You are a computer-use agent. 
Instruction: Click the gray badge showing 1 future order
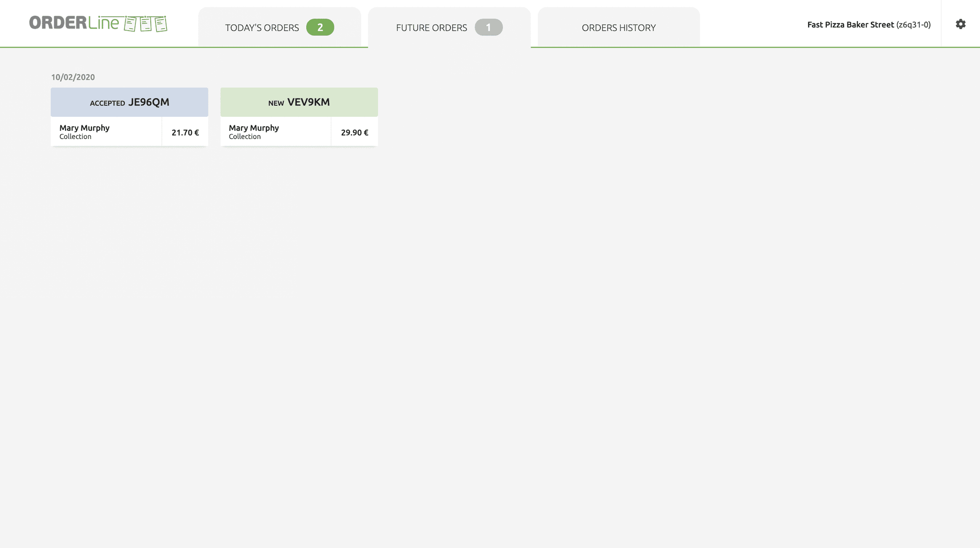[488, 27]
